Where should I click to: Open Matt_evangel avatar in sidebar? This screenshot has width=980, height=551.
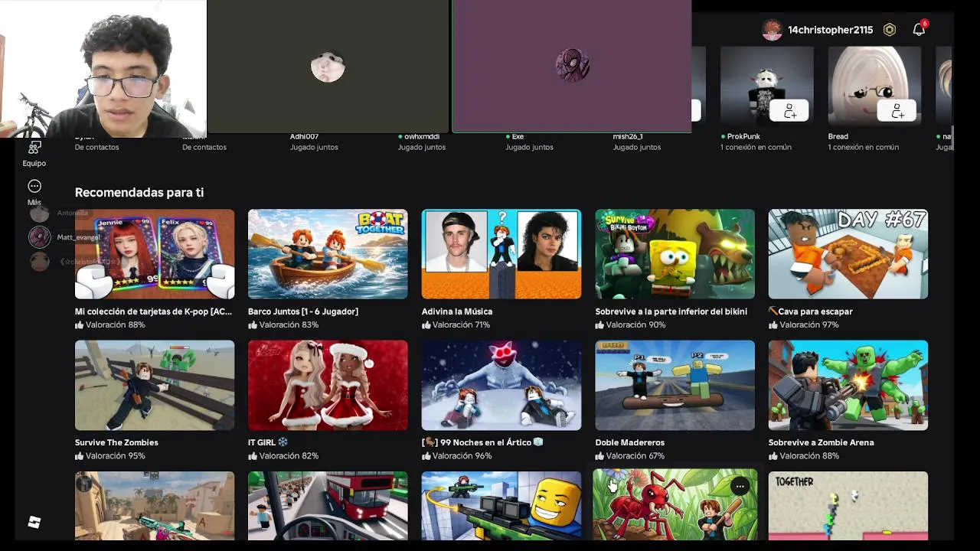(x=40, y=237)
